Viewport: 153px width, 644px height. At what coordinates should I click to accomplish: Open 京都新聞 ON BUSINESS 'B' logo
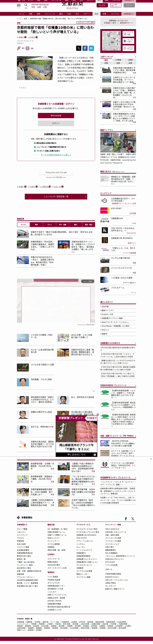tap(105, 240)
